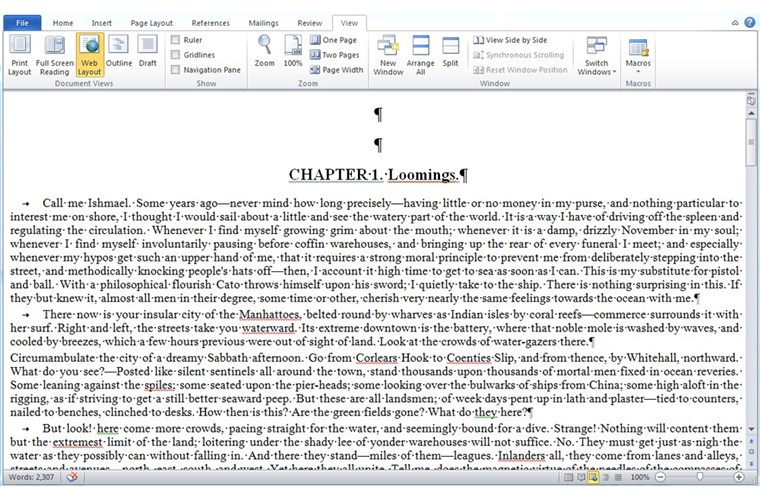760x500 pixels.
Task: Switch to the Insert tab
Action: 102,23
